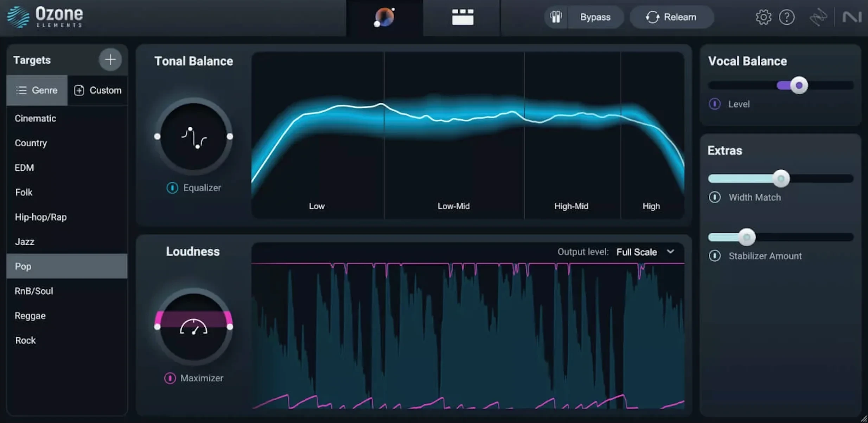Toggle the Equalizer power button

point(172,188)
